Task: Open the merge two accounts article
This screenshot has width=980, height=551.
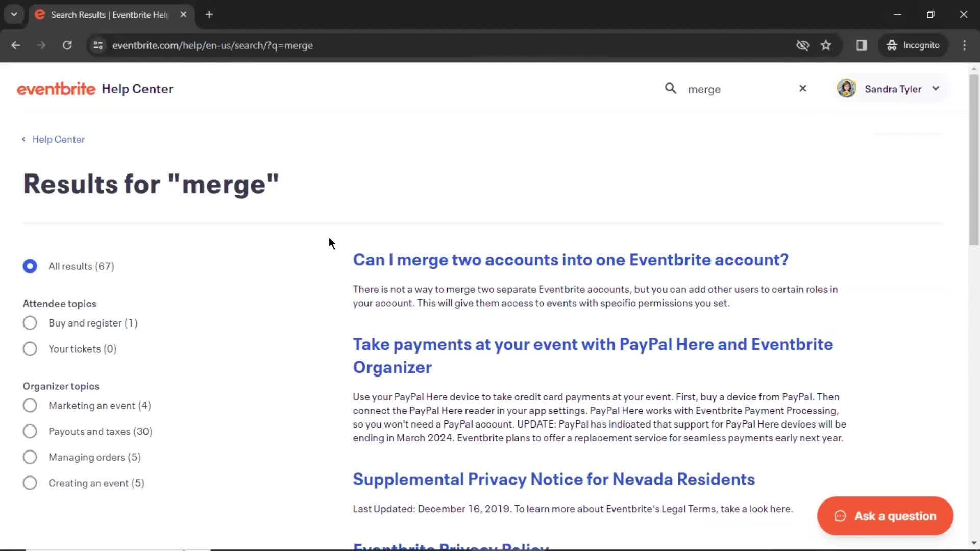Action: [x=571, y=260]
